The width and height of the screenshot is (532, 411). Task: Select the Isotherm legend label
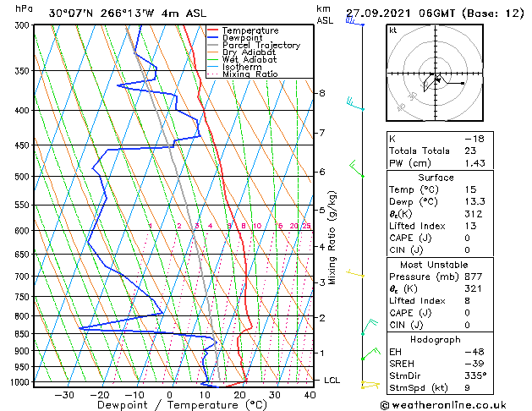242,67
